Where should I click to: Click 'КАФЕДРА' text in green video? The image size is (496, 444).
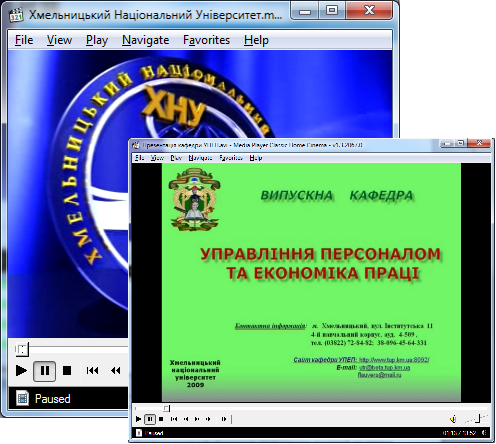click(382, 195)
